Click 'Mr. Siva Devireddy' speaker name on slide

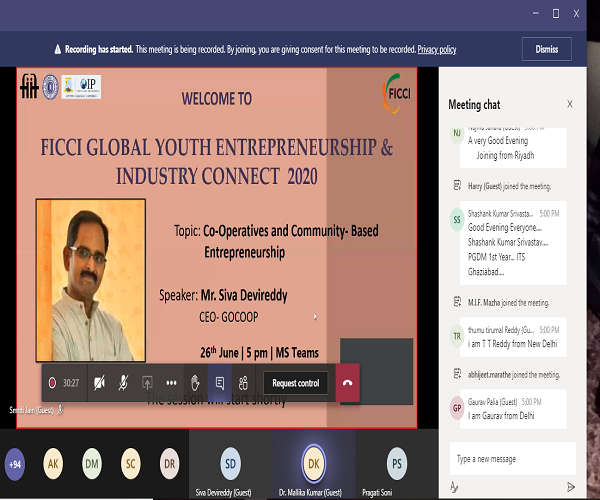pyautogui.click(x=244, y=295)
